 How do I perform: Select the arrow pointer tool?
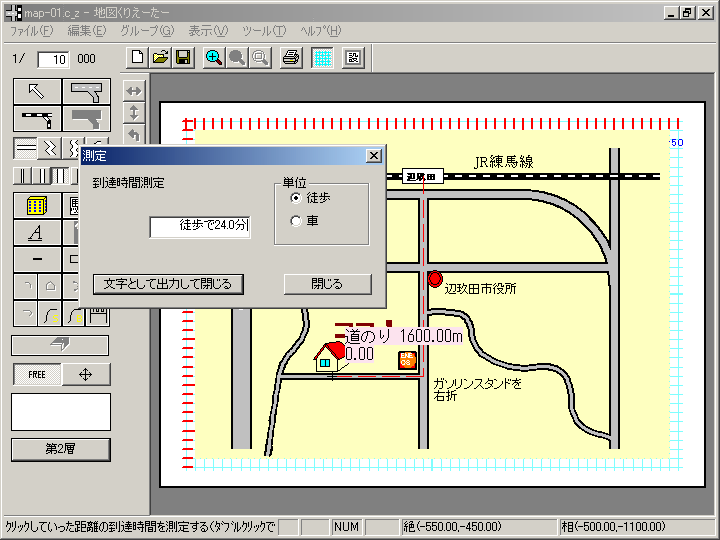(x=37, y=92)
